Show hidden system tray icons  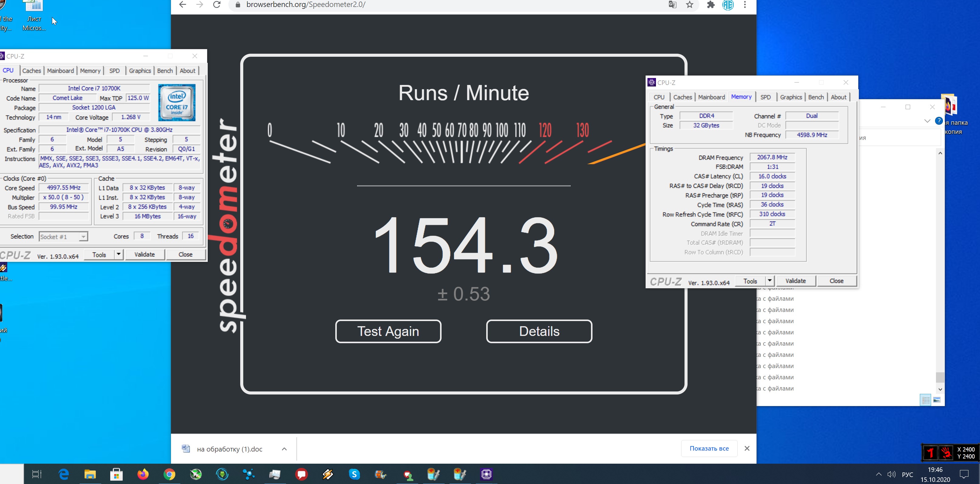[x=879, y=474]
